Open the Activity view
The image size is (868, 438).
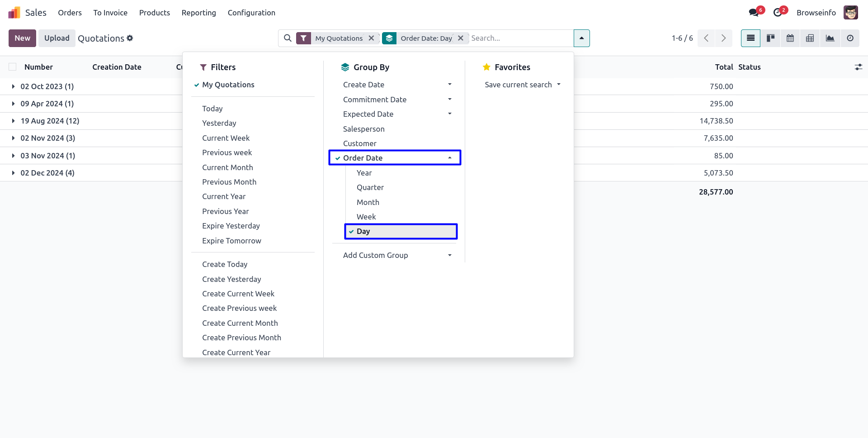(850, 38)
